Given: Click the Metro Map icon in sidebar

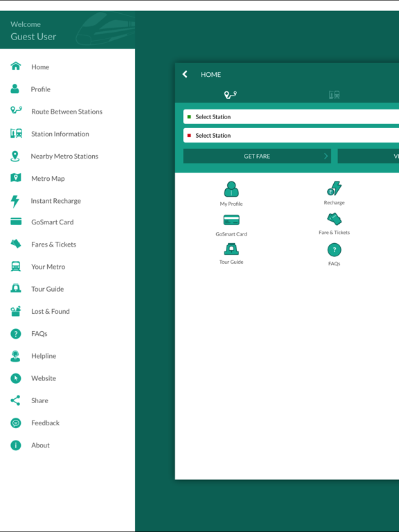Looking at the screenshot, I should click(16, 178).
